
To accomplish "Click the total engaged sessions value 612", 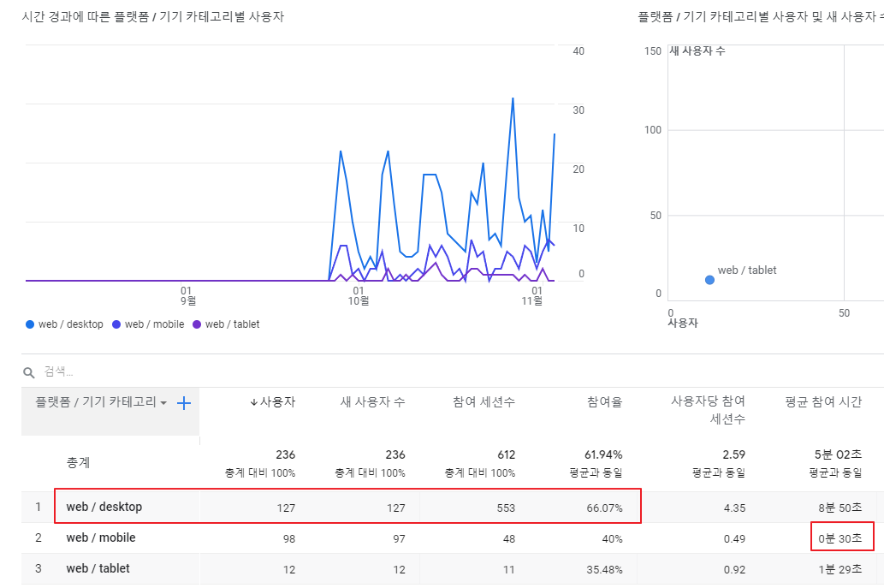I will pyautogui.click(x=507, y=454).
